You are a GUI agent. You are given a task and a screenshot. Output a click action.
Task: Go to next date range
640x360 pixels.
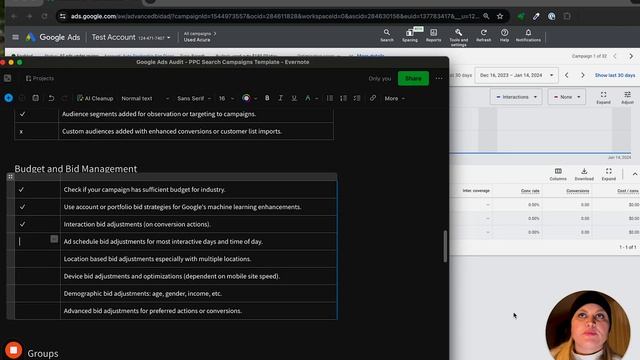[582, 75]
